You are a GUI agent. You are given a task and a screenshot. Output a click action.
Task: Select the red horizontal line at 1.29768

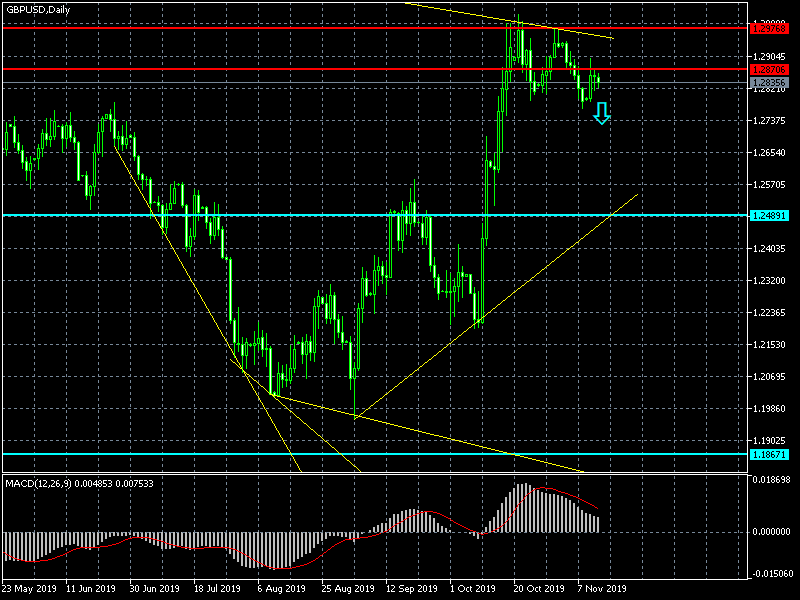pyautogui.click(x=300, y=28)
